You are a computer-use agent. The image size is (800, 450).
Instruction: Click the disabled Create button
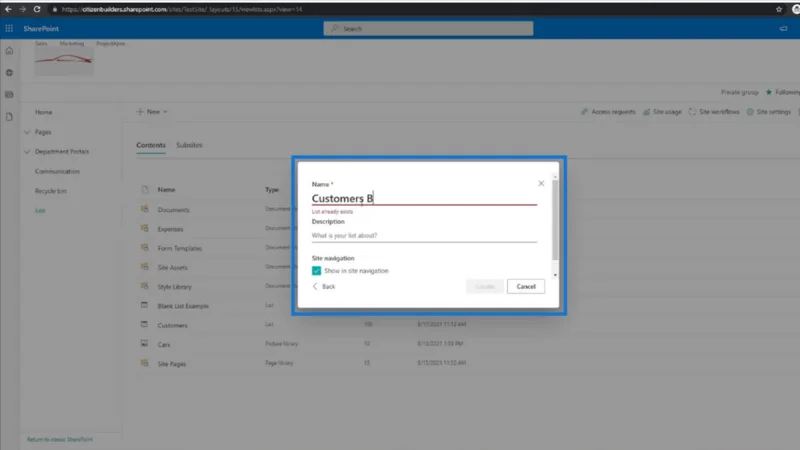point(485,287)
